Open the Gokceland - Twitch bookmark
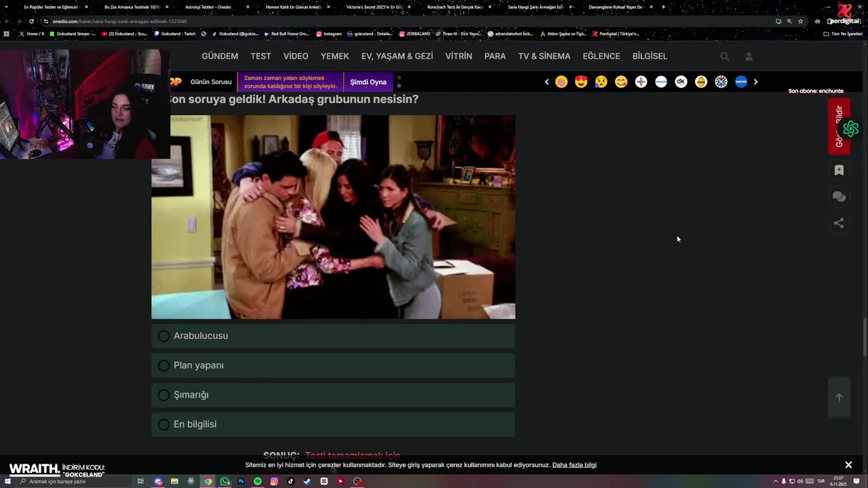 [175, 34]
